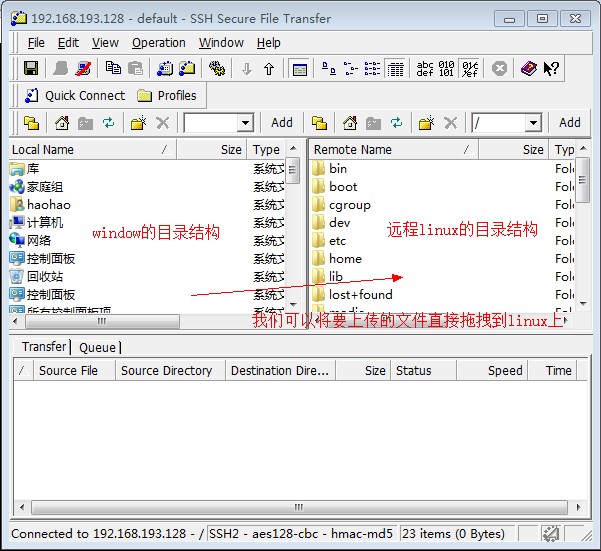Screen dimensions: 601x551
Task: Open the Settings gears icon in toolbar
Action: pos(217,69)
